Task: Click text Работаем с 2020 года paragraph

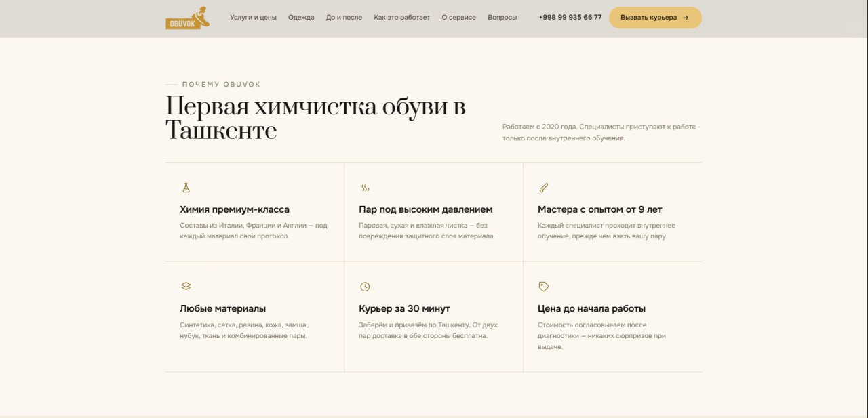Action: click(599, 132)
